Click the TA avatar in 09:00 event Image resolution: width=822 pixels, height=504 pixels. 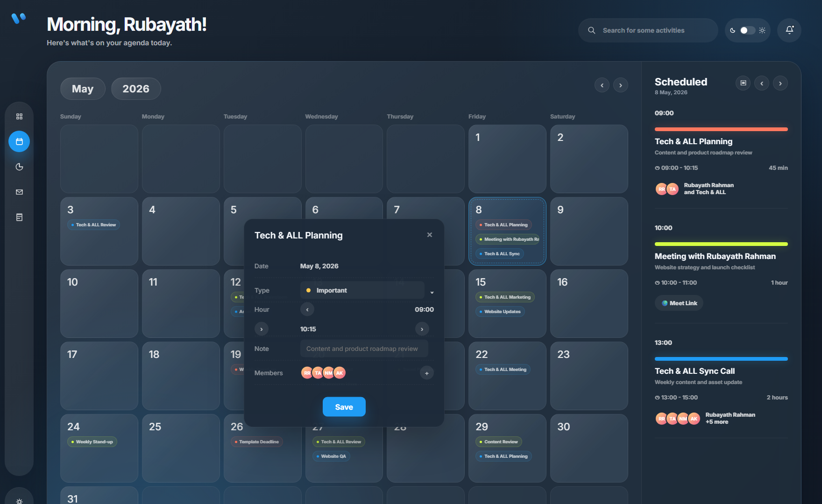pos(672,189)
